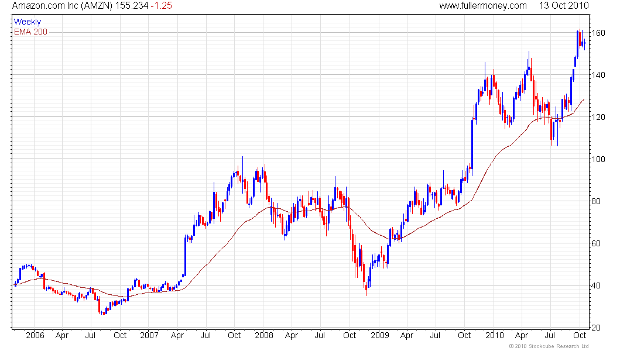Click the 2006 year label on time axis
The height and width of the screenshot is (351, 644).
click(x=35, y=335)
